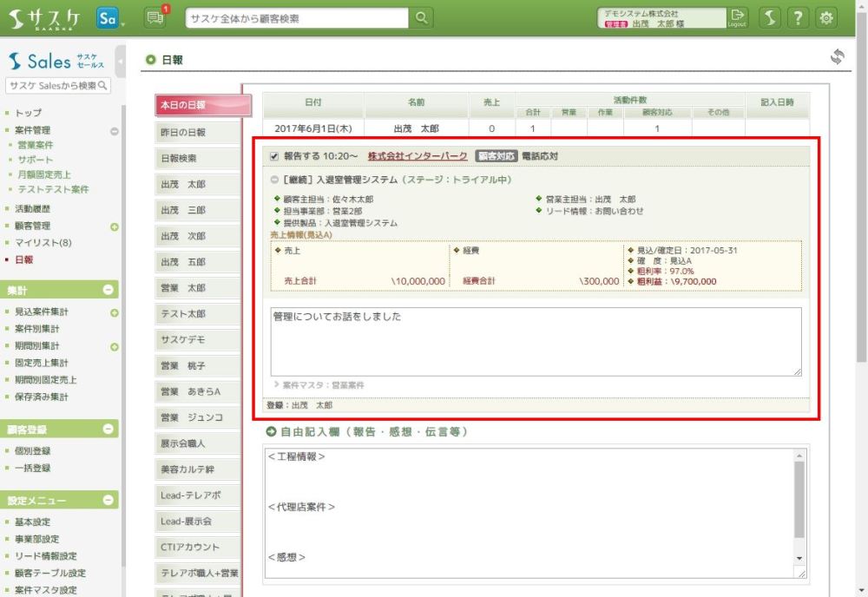This screenshot has width=868, height=597.
Task: Click the サスケ全体から顧客検索 search field
Action: (x=296, y=17)
